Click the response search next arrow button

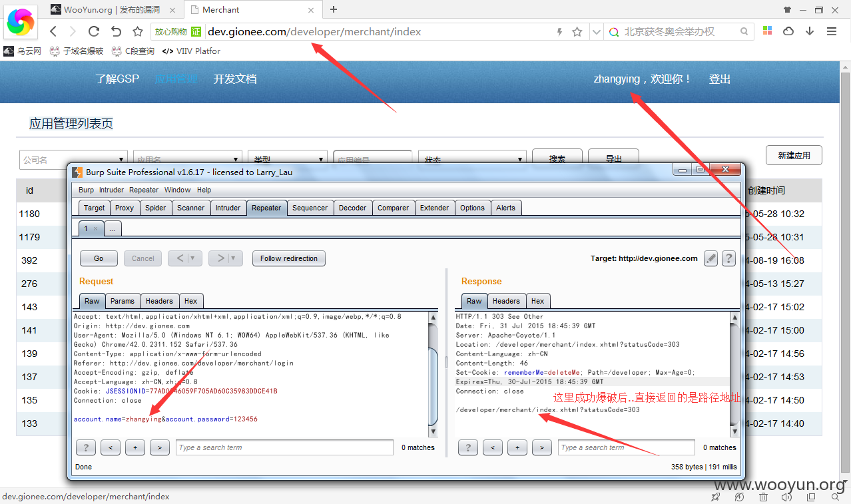[542, 447]
